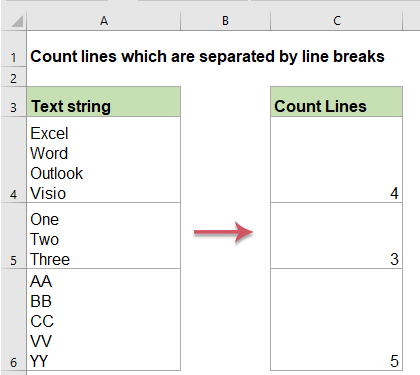
Task: Select row 2 header
Action: [x=13, y=77]
